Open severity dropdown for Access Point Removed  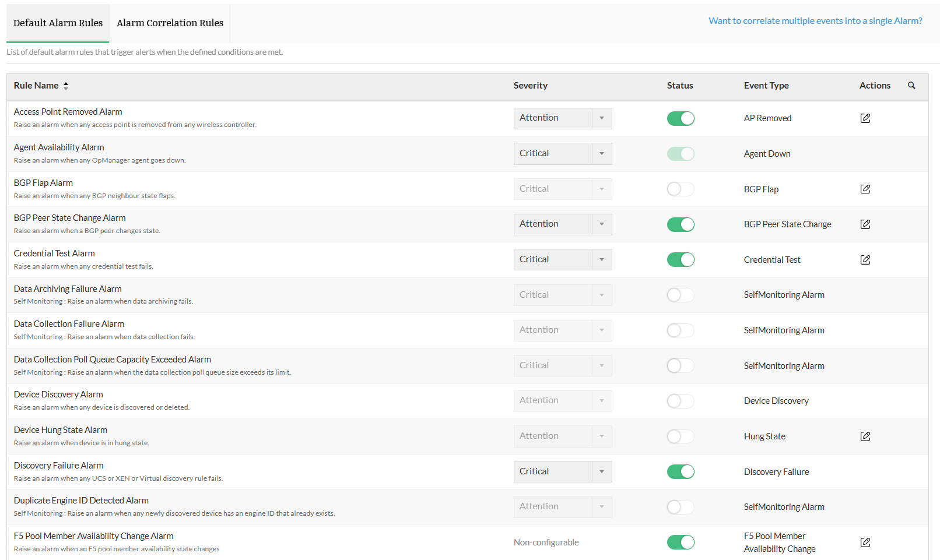[x=602, y=118]
